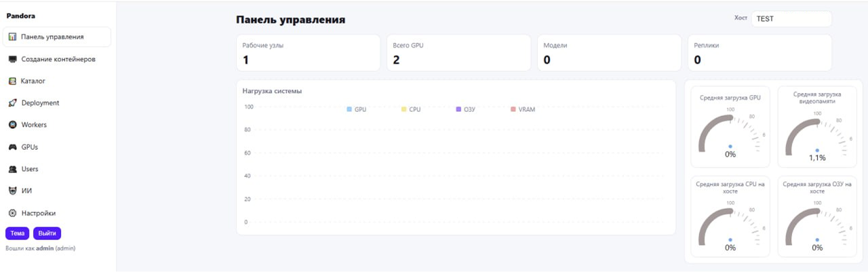Image resolution: width=868 pixels, height=272 pixels.
Task: Open the Users page
Action: click(x=57, y=169)
